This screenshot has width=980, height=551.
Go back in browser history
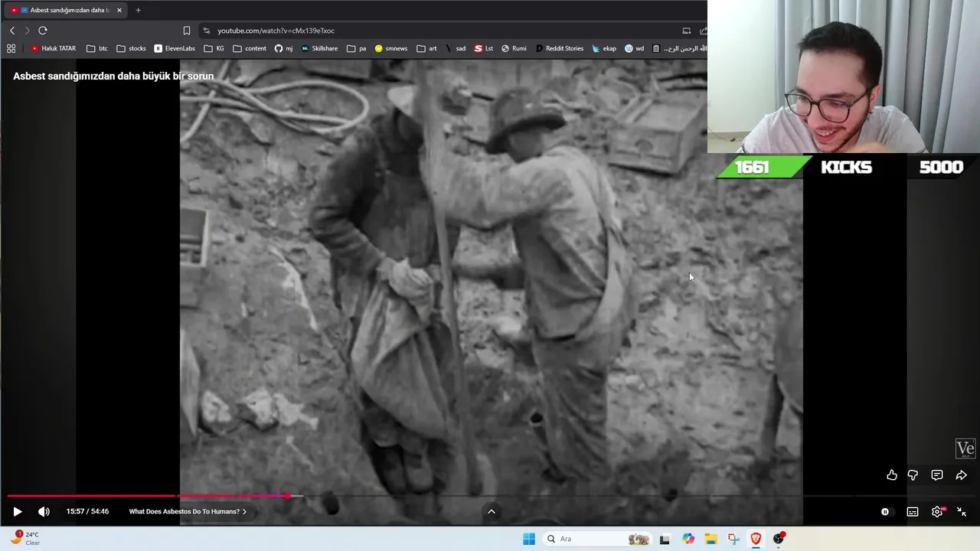[12, 31]
